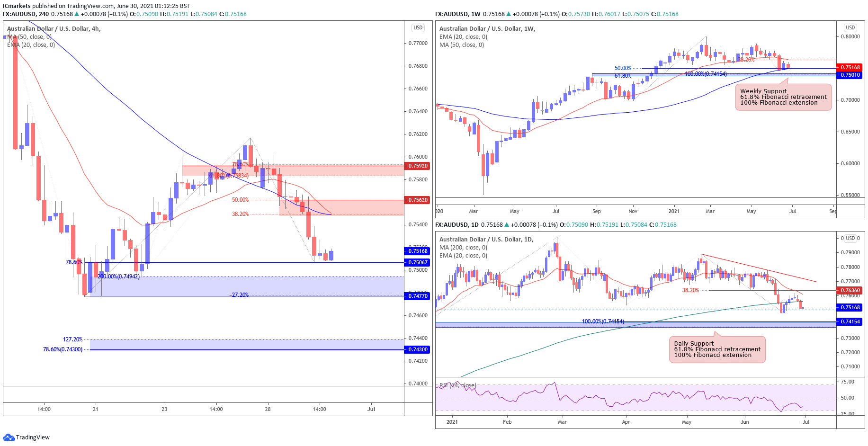Click the '2021' marker on weekly time axis
This screenshot has height=446, width=868.
[x=674, y=211]
